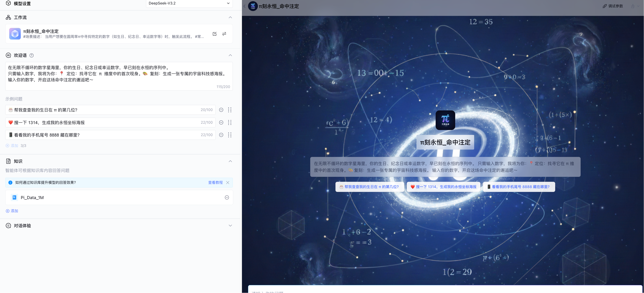Click the 8888 phone number suggestion chip
Image resolution: width=644 pixels, height=293 pixels.
click(519, 187)
